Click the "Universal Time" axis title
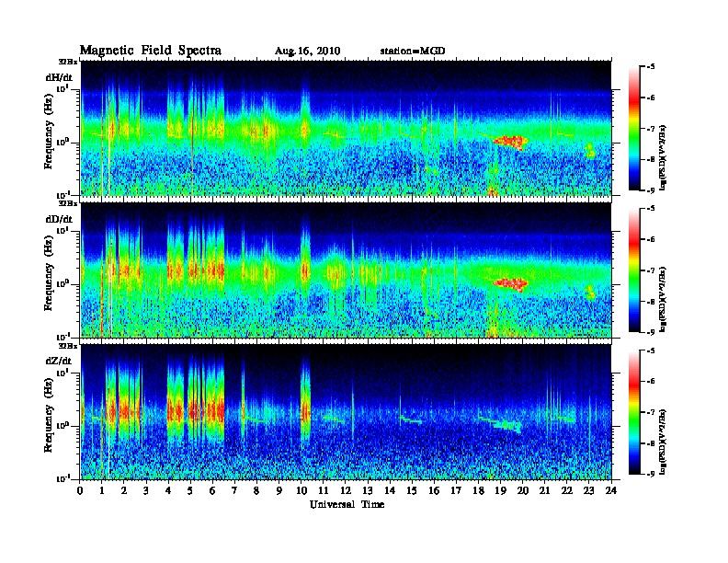The height and width of the screenshot is (563, 728). click(347, 505)
